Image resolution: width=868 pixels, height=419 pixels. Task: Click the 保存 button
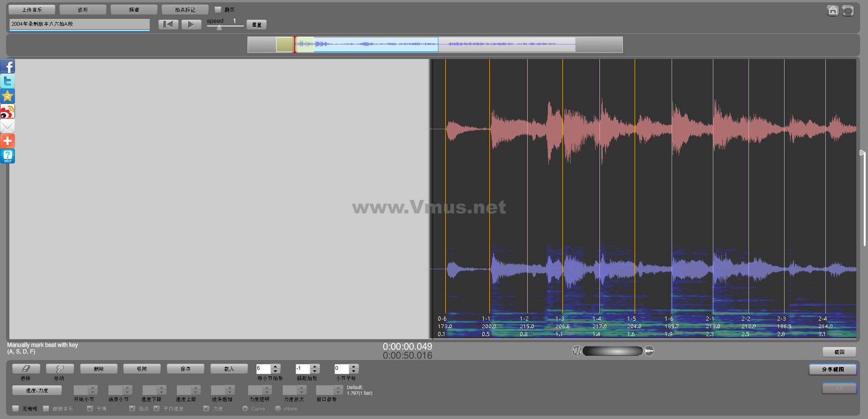(185, 369)
